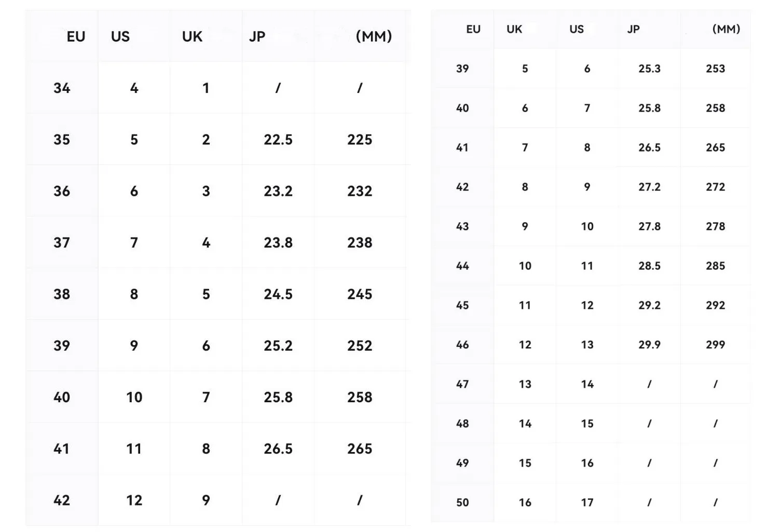Select the 252 millimeter cell
The width and height of the screenshot is (767, 532).
click(x=360, y=346)
